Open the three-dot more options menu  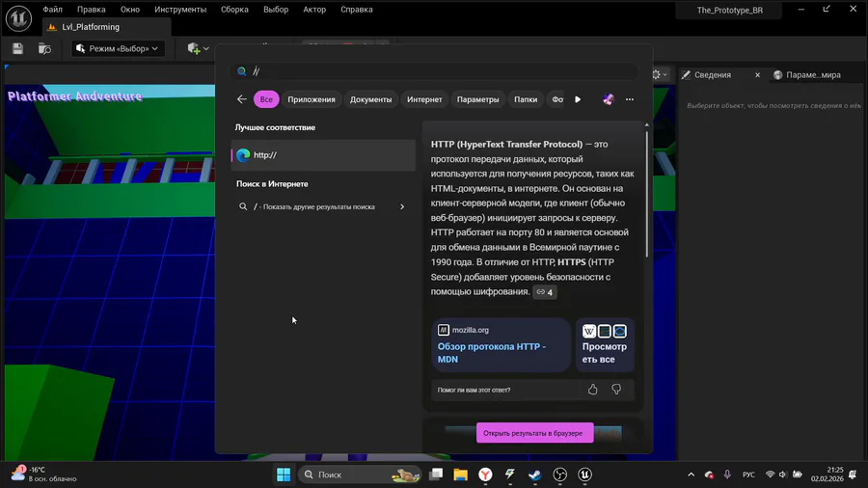(630, 99)
